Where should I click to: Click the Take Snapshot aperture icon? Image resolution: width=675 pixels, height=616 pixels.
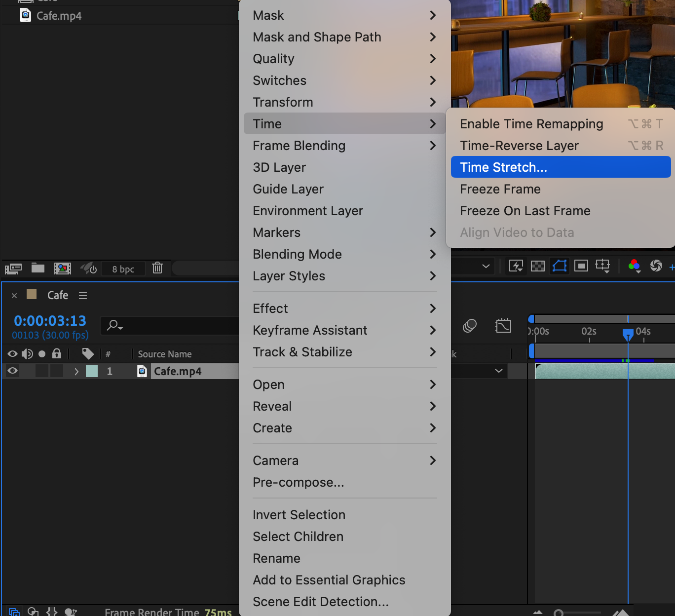pos(656,266)
